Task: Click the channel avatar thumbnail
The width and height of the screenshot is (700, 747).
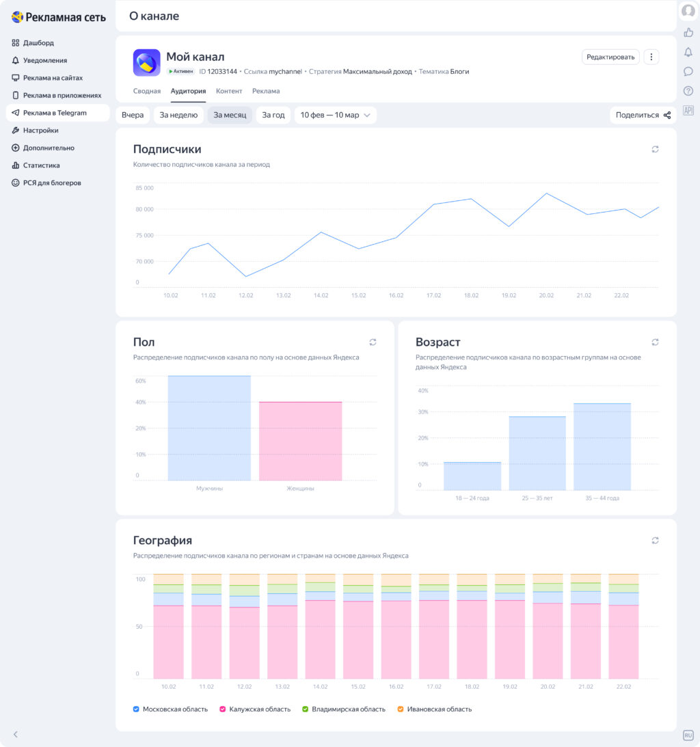Action: click(146, 62)
